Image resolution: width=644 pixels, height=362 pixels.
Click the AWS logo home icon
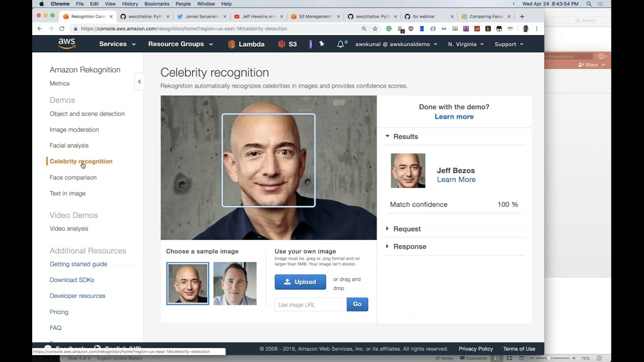tap(67, 44)
